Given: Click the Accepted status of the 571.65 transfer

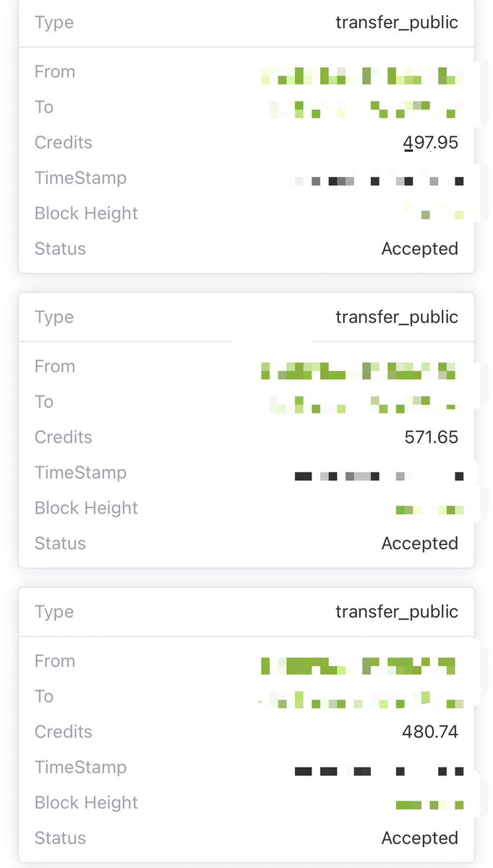Looking at the screenshot, I should click(420, 543).
